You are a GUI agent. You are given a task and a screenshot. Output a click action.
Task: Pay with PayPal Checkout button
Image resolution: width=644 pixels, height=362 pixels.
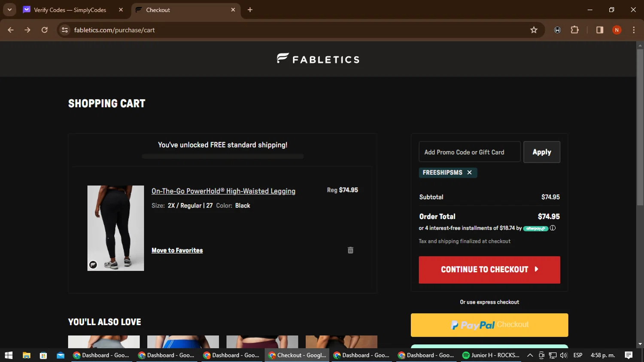pyautogui.click(x=489, y=325)
